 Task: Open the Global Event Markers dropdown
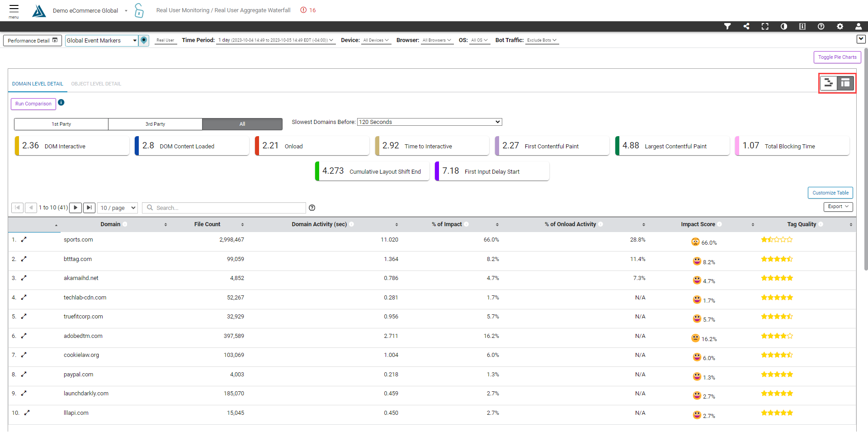point(102,41)
